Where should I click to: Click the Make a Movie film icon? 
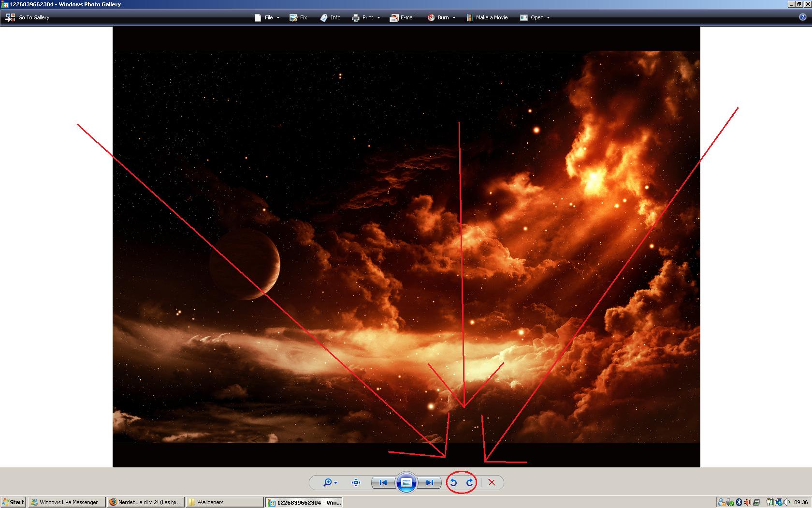pos(469,17)
